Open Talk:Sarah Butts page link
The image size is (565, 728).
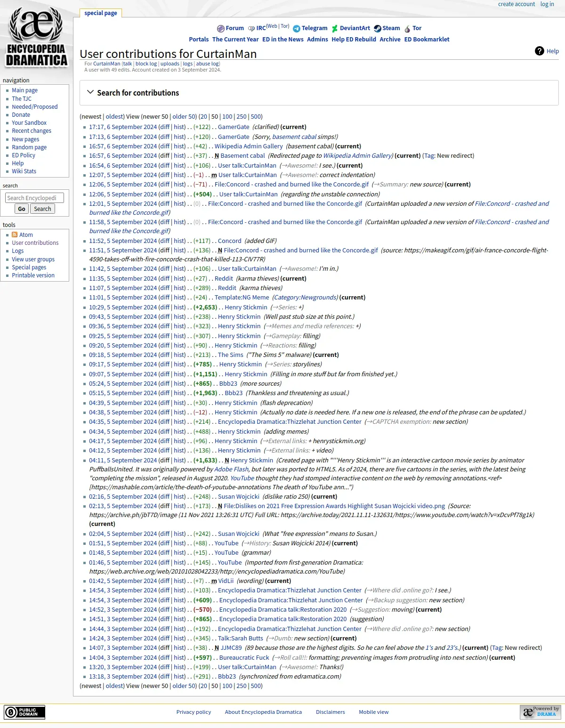241,639
